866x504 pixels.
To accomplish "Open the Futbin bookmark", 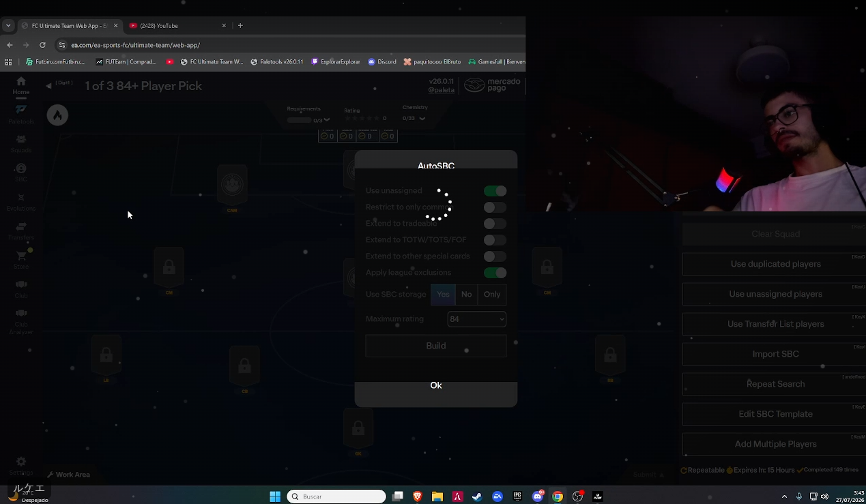I will click(x=55, y=61).
